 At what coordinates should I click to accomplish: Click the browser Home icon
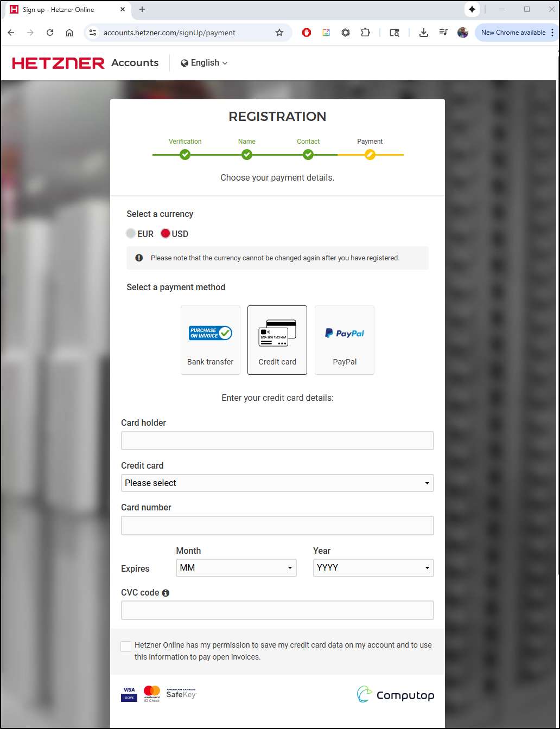pyautogui.click(x=69, y=33)
